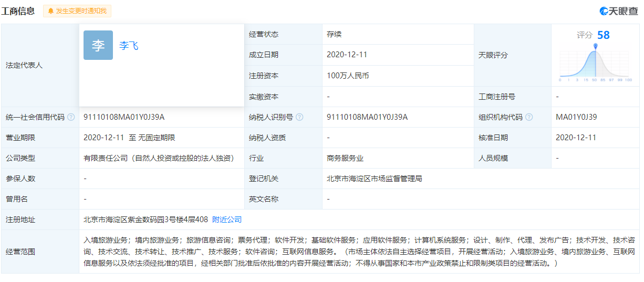Click the 附近公司 link

tap(227, 220)
